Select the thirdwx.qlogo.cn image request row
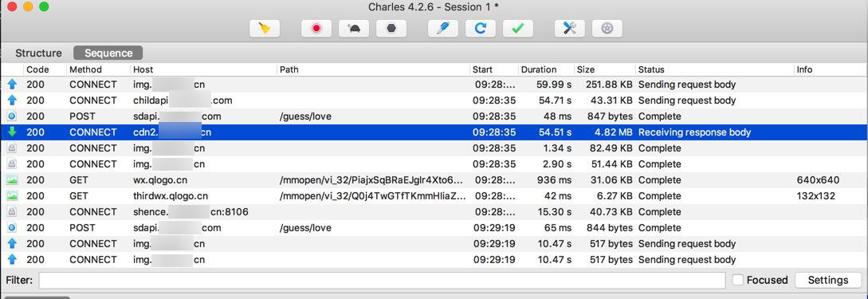The image size is (868, 299). tap(434, 196)
